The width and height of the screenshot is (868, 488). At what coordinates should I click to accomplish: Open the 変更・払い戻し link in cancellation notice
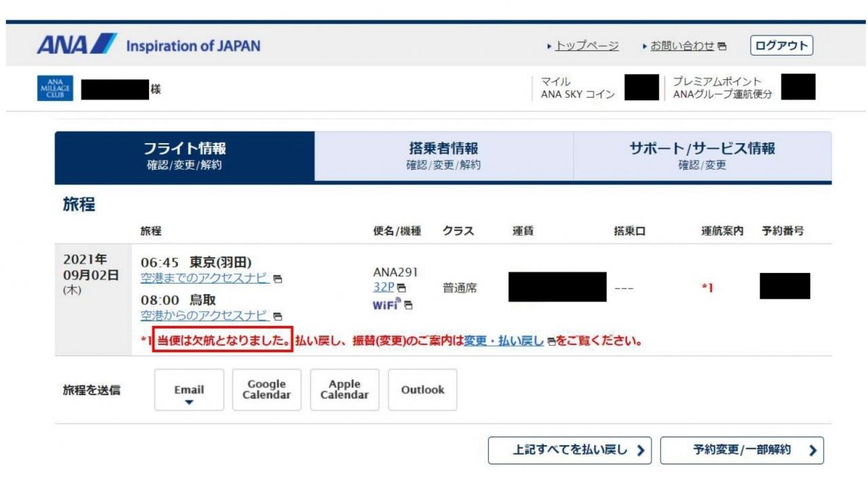coord(504,341)
